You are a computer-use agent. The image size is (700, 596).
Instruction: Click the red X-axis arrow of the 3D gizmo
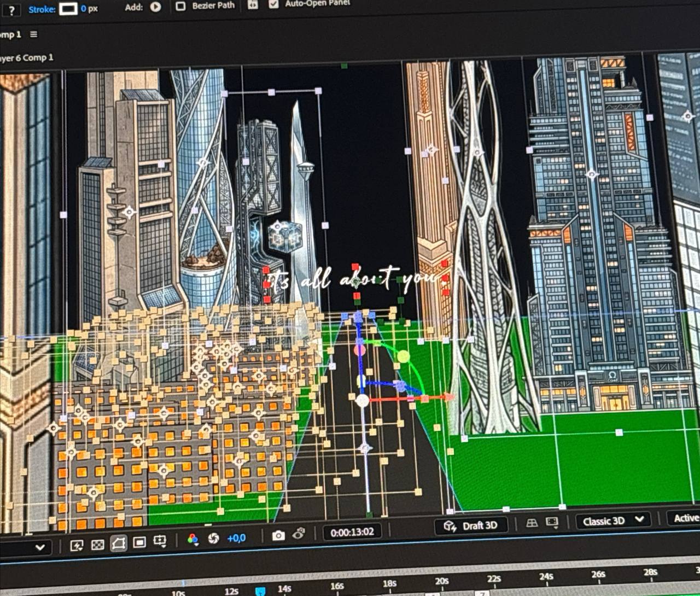click(448, 398)
